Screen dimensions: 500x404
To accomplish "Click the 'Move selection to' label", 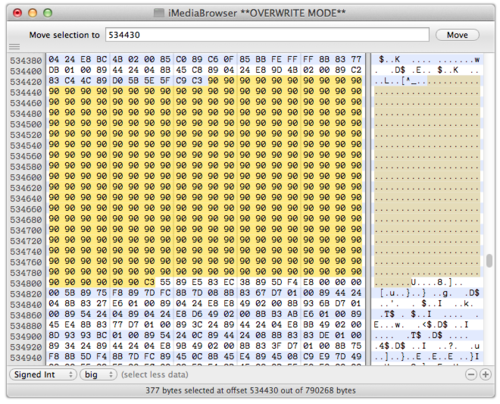I will click(64, 35).
